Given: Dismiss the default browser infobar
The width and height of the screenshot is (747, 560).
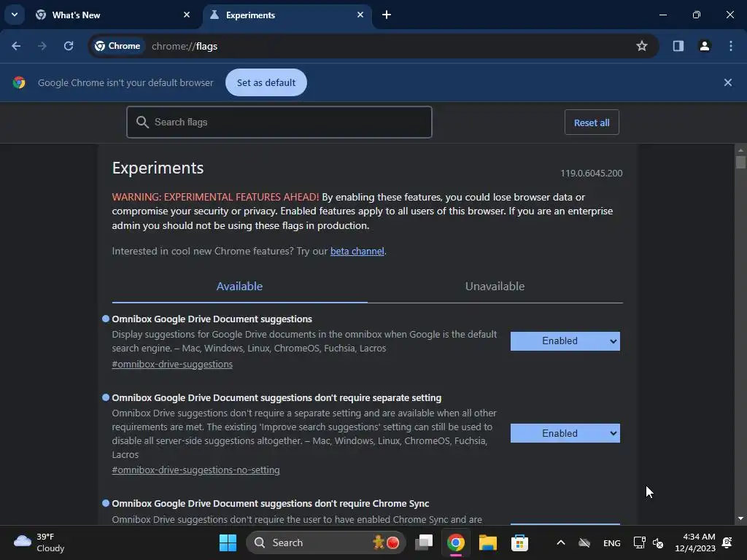Looking at the screenshot, I should click(727, 82).
